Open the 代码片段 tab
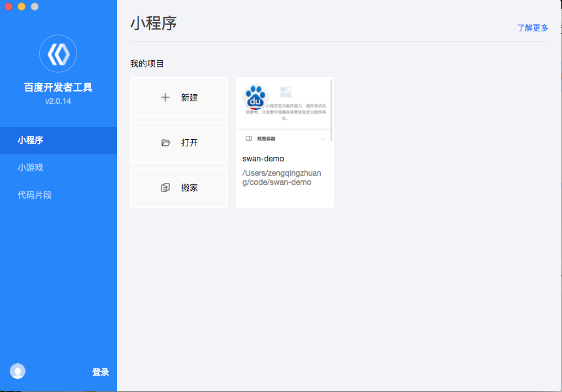Viewport: 562px width, 392px height. (x=58, y=195)
